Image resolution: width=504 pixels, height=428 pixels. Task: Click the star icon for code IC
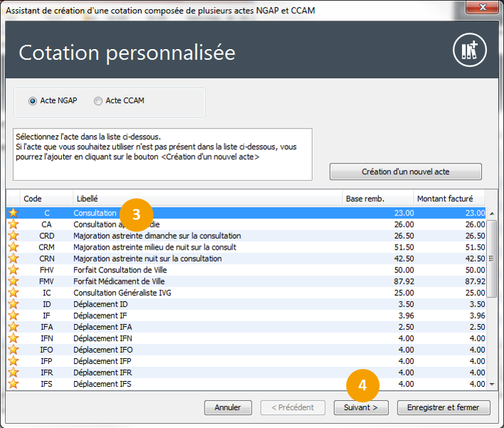click(13, 292)
